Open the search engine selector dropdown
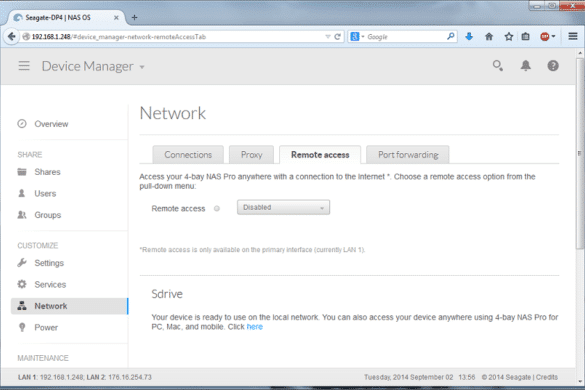585x390 pixels. tap(357, 37)
